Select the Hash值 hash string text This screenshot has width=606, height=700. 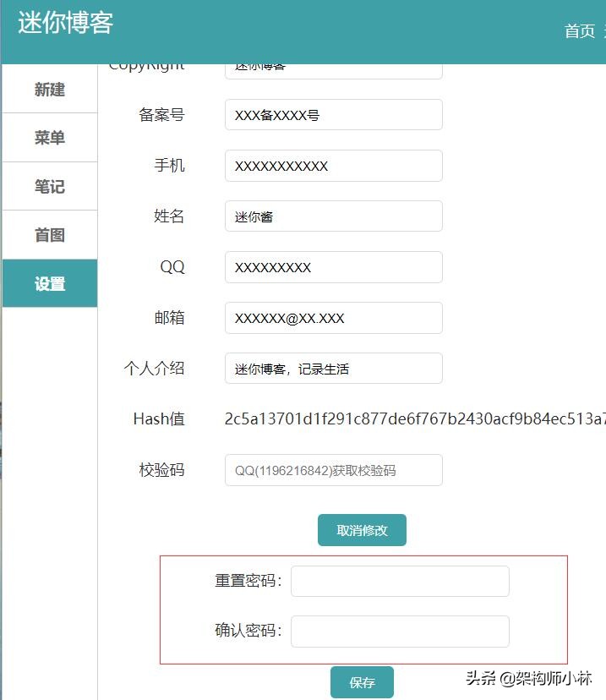click(x=415, y=418)
